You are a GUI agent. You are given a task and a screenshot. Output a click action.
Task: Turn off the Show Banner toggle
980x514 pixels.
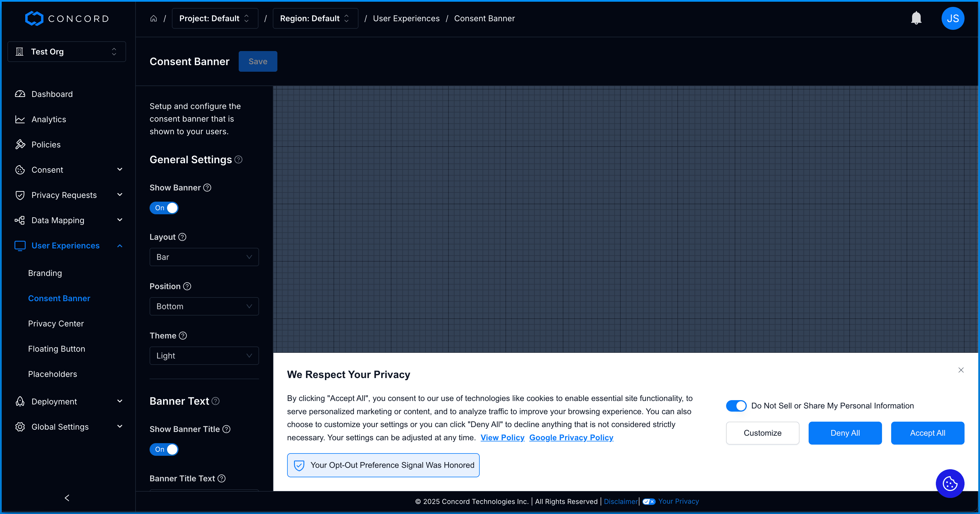(164, 208)
